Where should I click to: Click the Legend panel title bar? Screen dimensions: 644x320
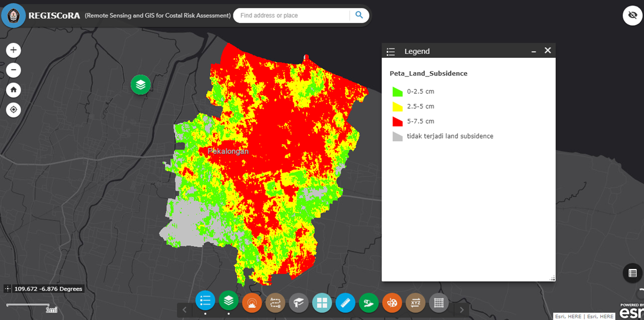pos(468,51)
